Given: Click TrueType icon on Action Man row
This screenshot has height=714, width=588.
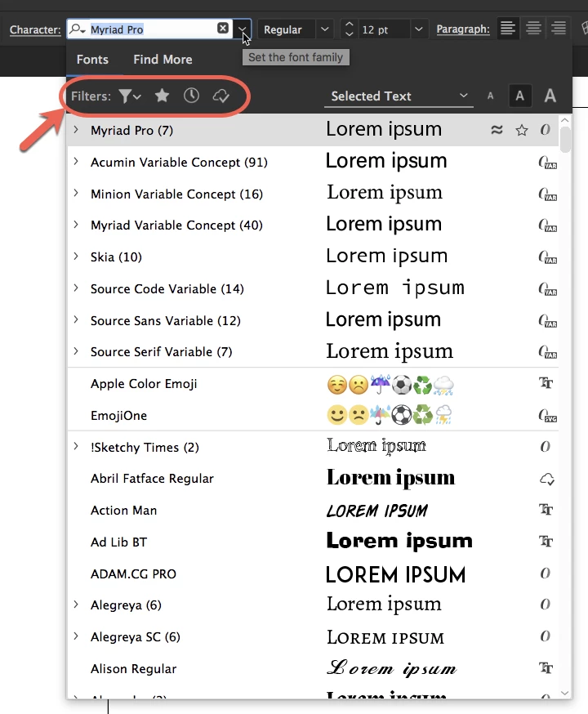Looking at the screenshot, I should point(546,510).
